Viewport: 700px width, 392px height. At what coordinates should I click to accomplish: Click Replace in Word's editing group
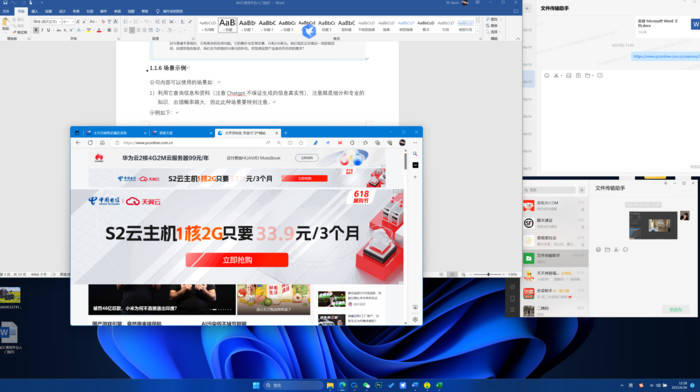[x=493, y=26]
